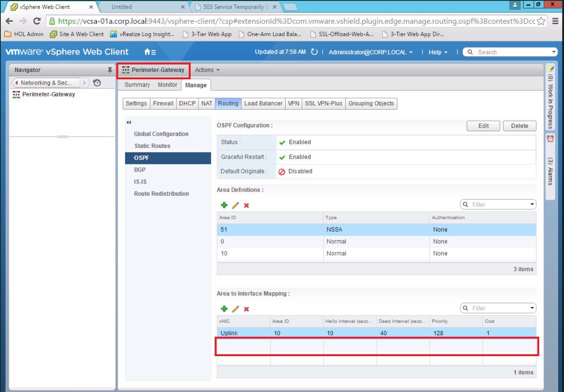The width and height of the screenshot is (564, 392).
Task: Select BGP in routing menu
Action: [168, 170]
